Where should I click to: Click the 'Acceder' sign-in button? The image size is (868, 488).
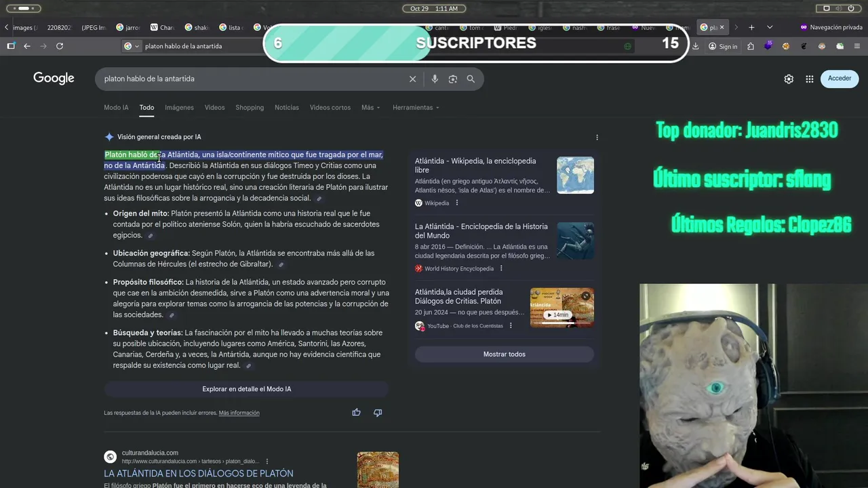(x=840, y=79)
